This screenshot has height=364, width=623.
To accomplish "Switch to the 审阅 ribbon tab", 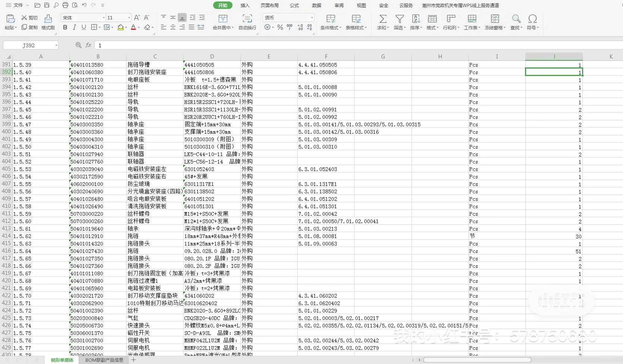I will tap(339, 5).
